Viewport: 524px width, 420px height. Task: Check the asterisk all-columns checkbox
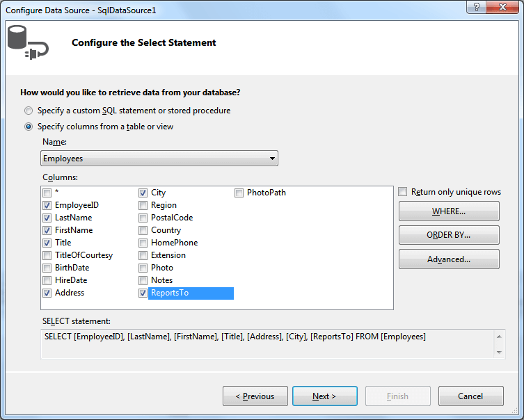click(x=47, y=193)
